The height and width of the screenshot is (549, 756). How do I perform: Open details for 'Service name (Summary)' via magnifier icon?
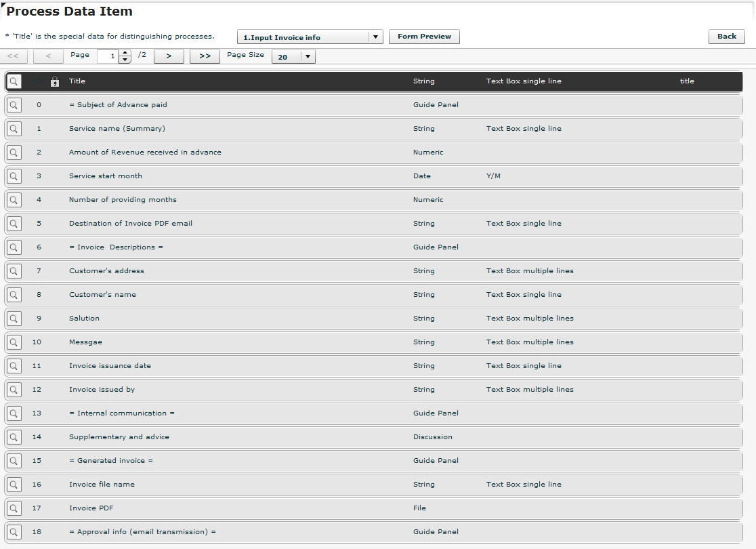coord(14,128)
